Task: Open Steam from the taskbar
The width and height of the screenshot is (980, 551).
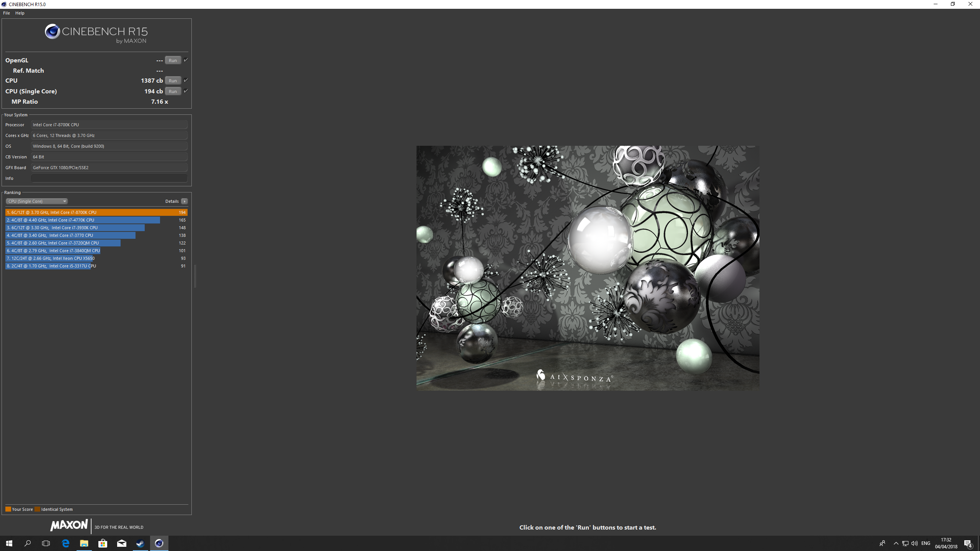Action: 140,543
